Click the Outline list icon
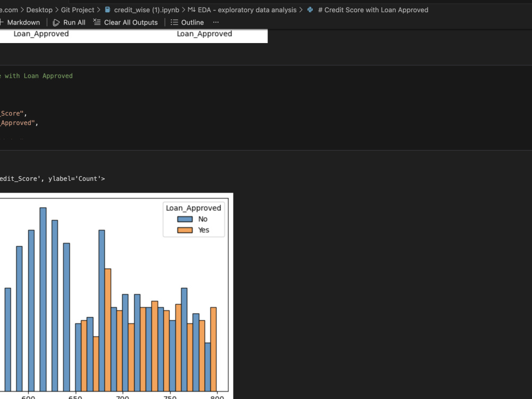The width and height of the screenshot is (532, 399). 174,22
